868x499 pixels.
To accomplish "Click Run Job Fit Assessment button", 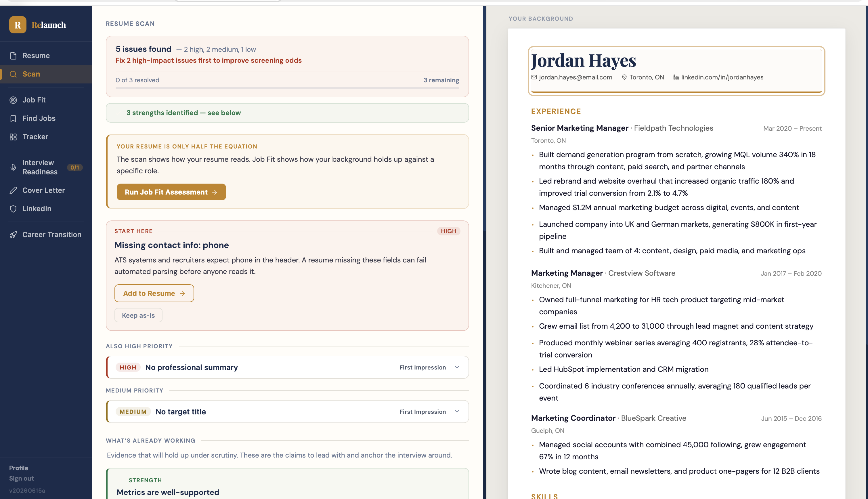I will 171,192.
